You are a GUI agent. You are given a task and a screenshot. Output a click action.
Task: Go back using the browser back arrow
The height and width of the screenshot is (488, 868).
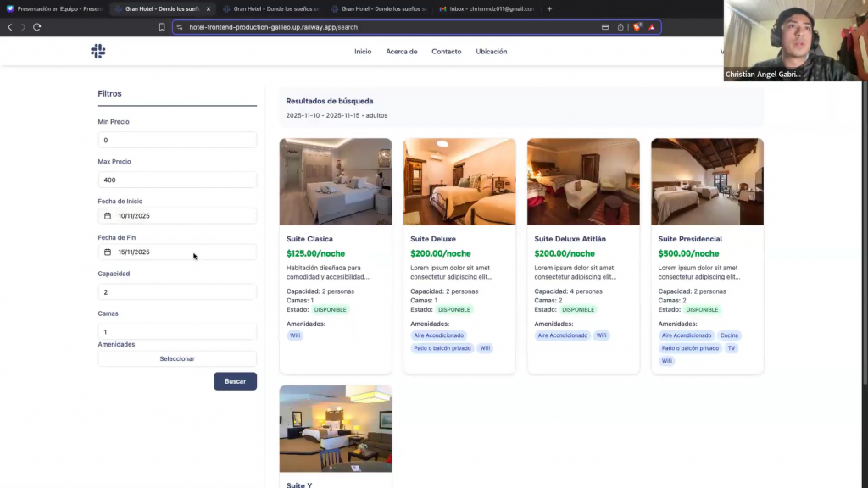10,27
